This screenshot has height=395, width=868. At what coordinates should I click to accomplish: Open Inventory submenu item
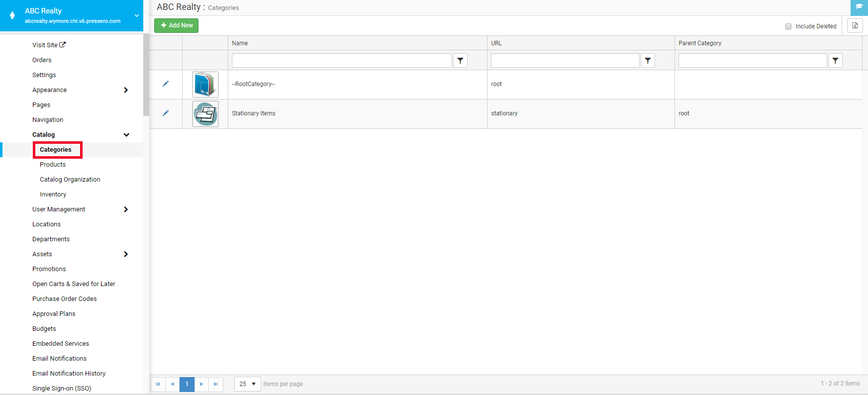pos(53,195)
